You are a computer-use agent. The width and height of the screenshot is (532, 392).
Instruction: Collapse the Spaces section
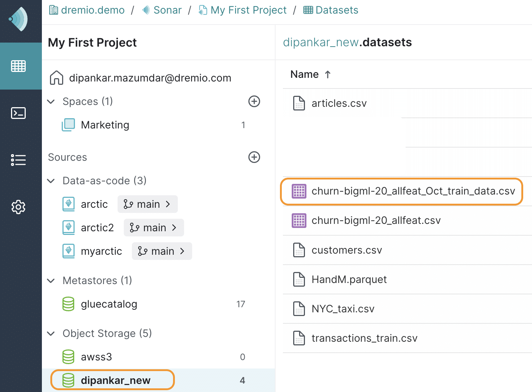51,102
